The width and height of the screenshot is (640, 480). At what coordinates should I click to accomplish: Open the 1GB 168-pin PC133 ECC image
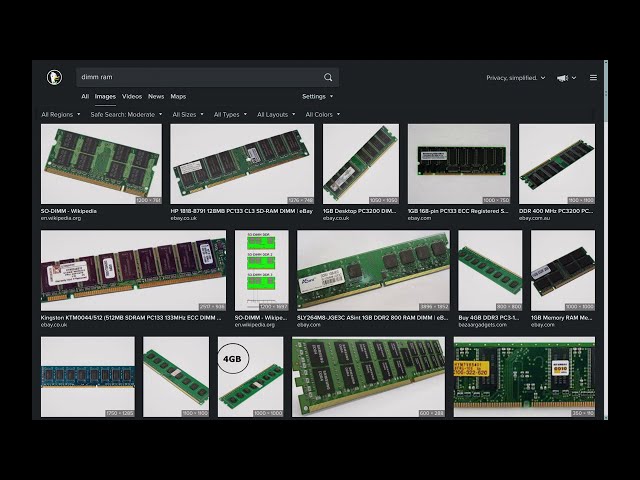459,164
